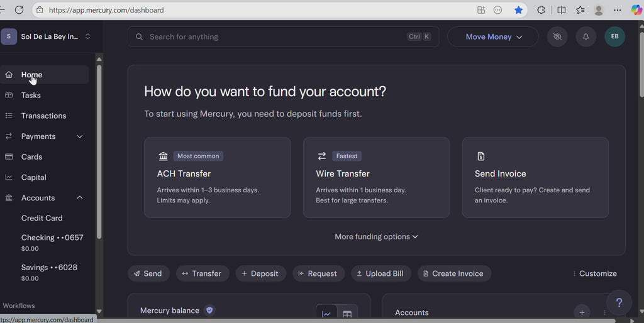Open the Copilot icon in browser toolbar
Viewport: 644px width, 323px height.
[636, 10]
